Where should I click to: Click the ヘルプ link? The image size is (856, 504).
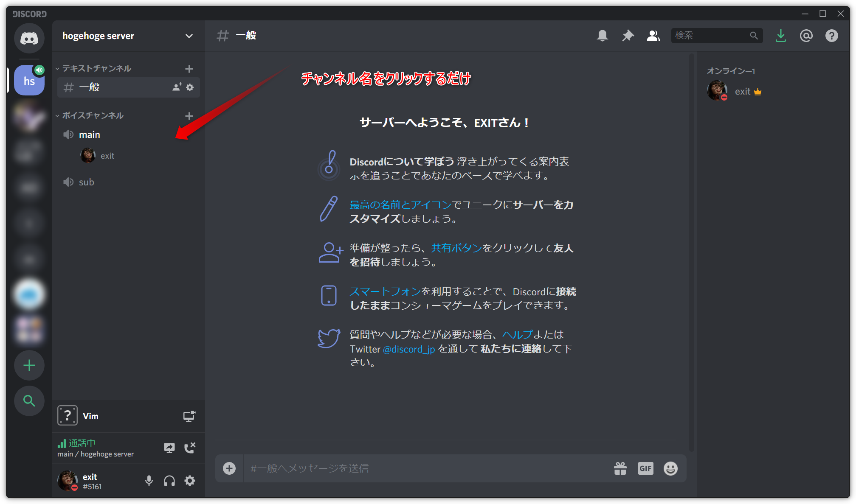click(517, 335)
